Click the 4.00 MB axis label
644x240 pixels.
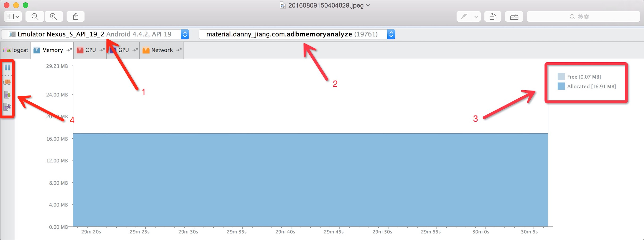(59, 205)
